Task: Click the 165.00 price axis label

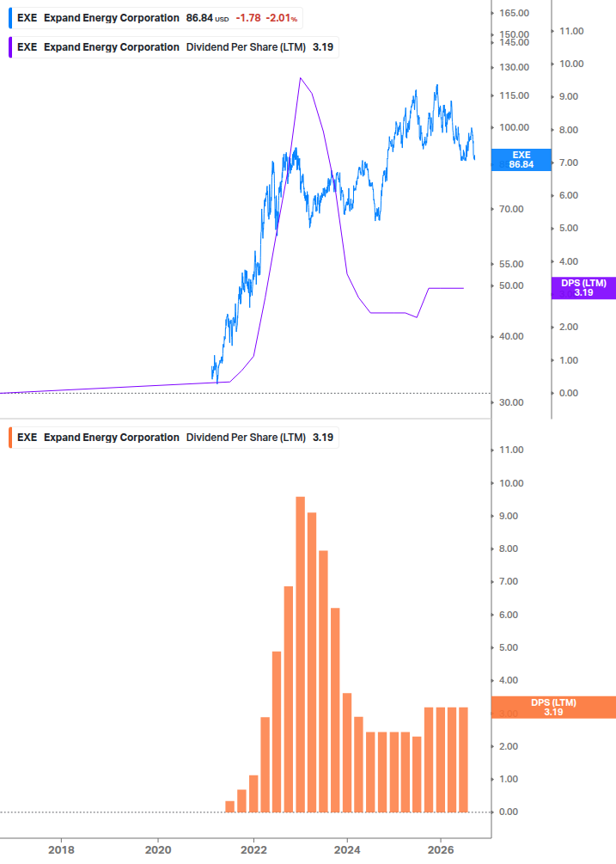Action: point(514,13)
